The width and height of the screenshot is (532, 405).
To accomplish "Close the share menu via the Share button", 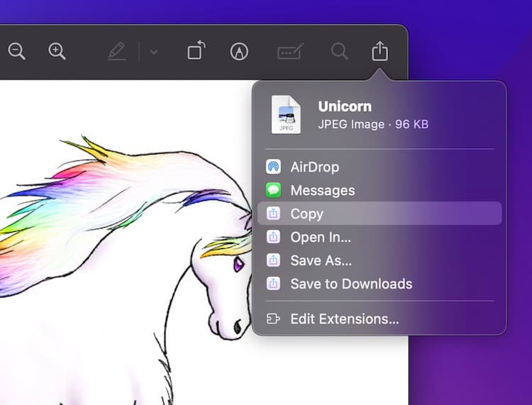I will click(380, 51).
